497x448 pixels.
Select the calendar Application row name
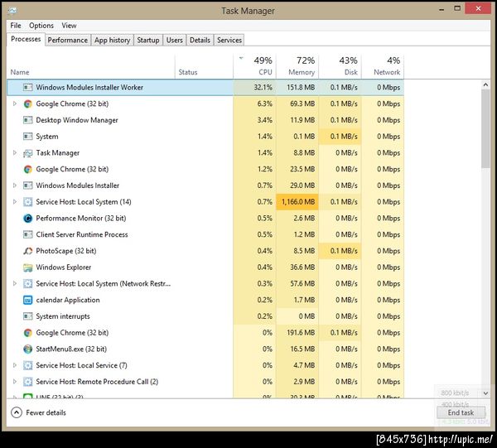pyautogui.click(x=68, y=300)
